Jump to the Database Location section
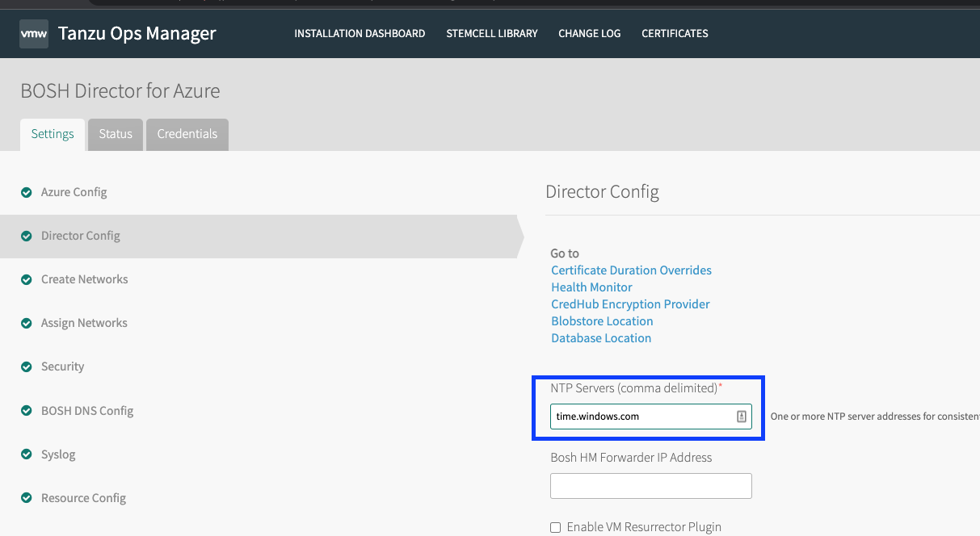980x536 pixels. 601,338
